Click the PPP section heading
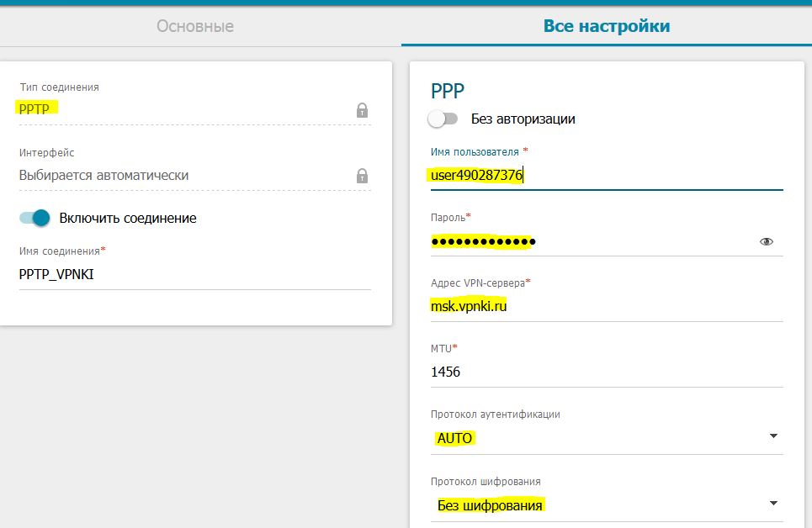The image size is (812, 528). (448, 92)
